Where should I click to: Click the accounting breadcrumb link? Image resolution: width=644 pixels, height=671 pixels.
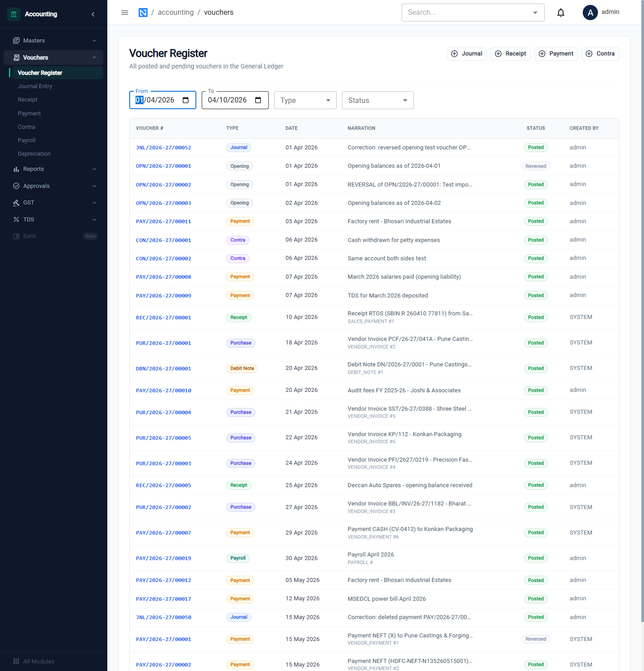tap(176, 13)
